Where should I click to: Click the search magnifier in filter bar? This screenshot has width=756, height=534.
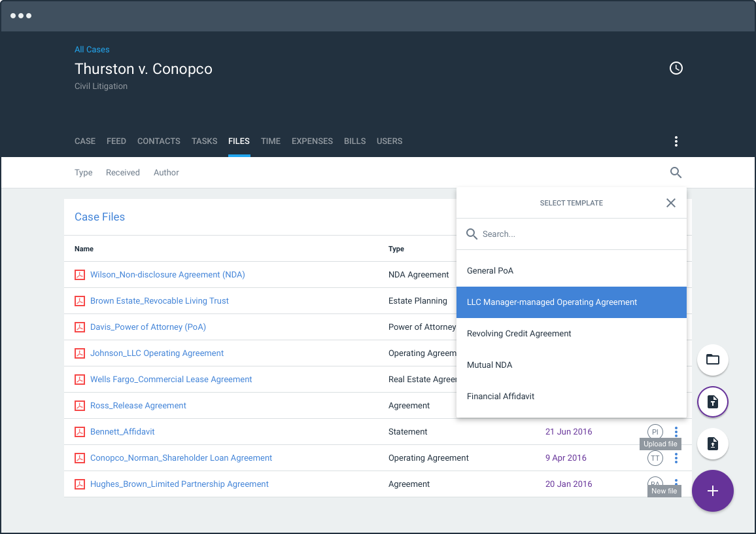676,172
